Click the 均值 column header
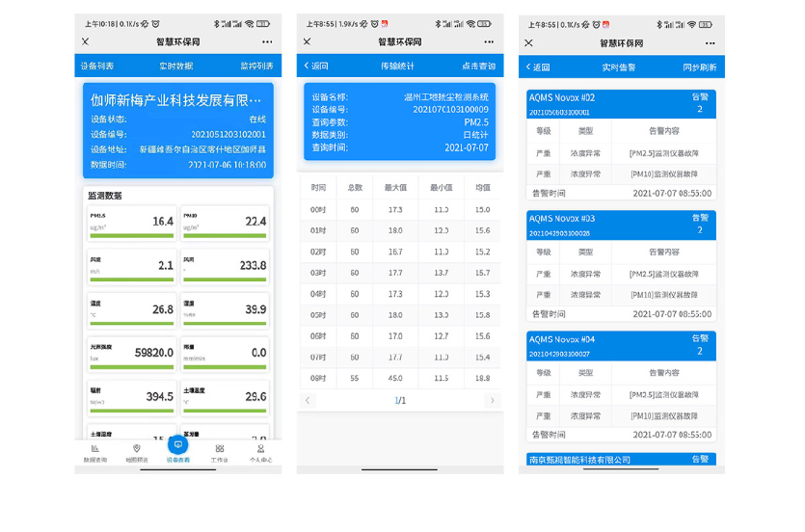The width and height of the screenshot is (805, 532). click(x=483, y=188)
